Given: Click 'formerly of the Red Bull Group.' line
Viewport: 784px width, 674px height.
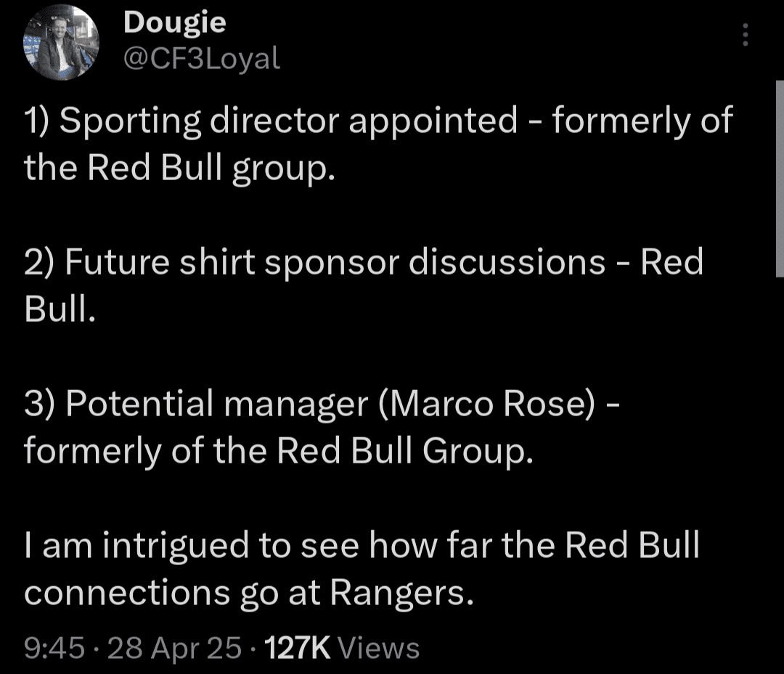Looking at the screenshot, I should (279, 451).
